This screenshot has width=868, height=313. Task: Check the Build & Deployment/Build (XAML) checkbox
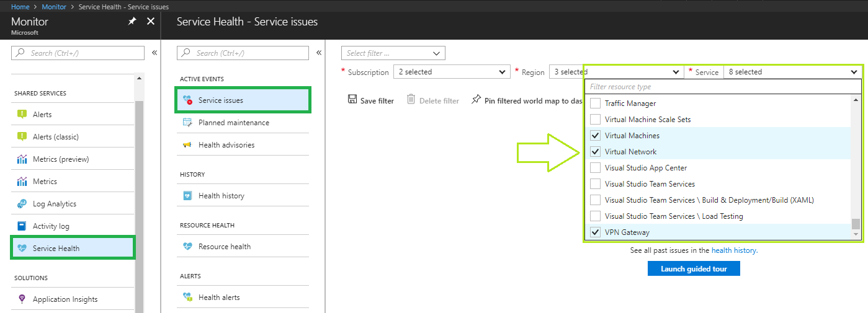pos(595,200)
